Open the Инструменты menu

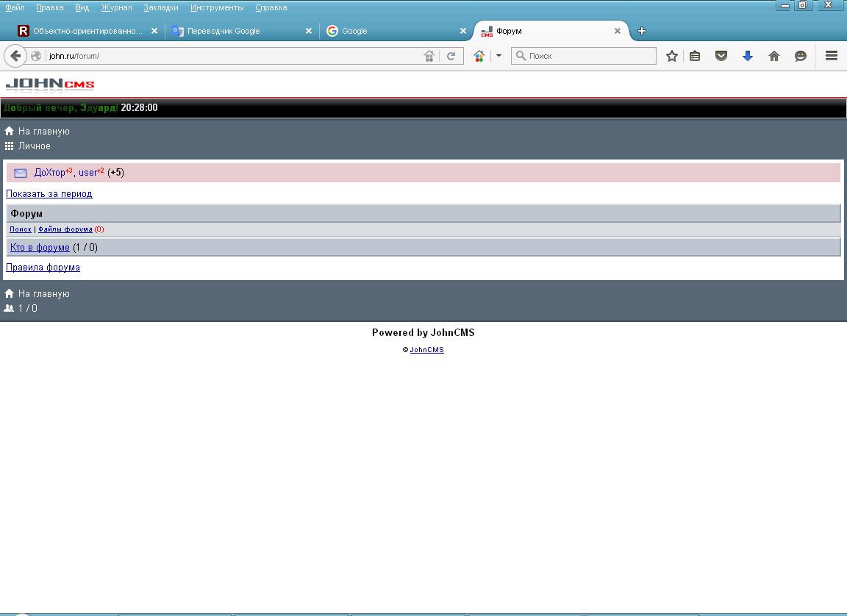(x=217, y=7)
